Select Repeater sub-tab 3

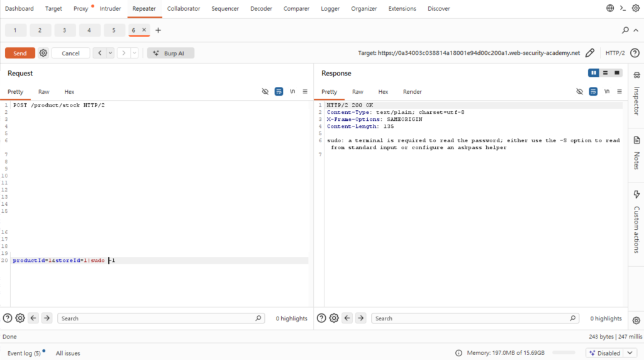[65, 30]
